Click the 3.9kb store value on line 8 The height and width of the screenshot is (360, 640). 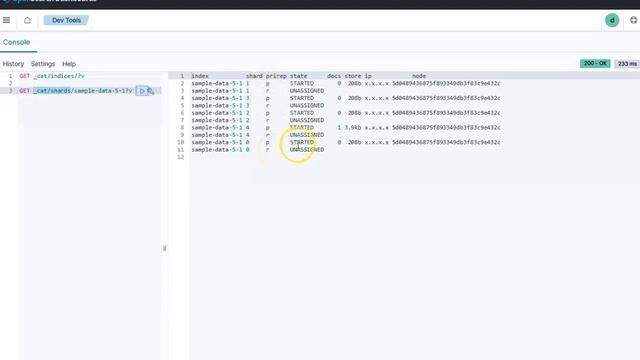tap(353, 127)
